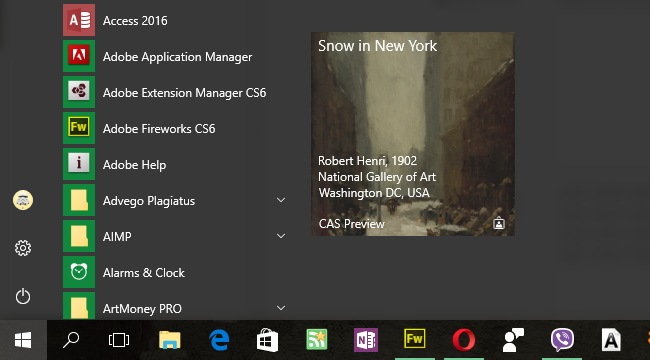The image size is (650, 360).
Task: Click the 'Adobe Help' label
Action: (134, 165)
